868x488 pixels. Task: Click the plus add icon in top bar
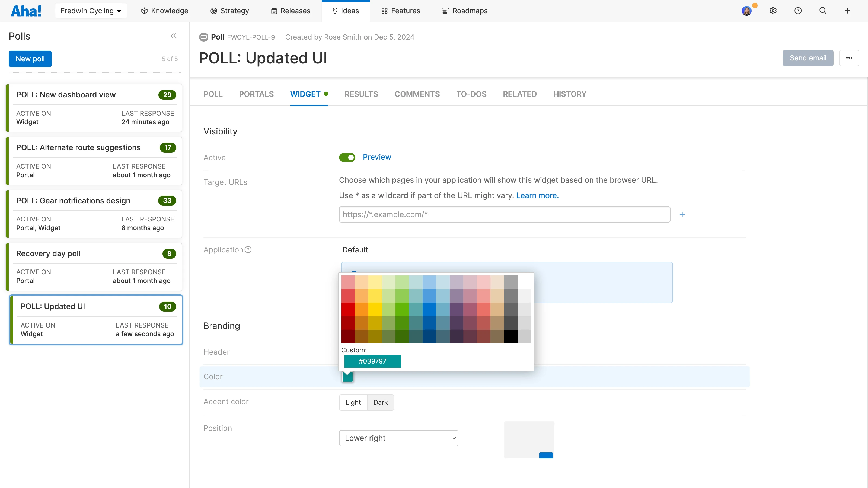point(847,11)
